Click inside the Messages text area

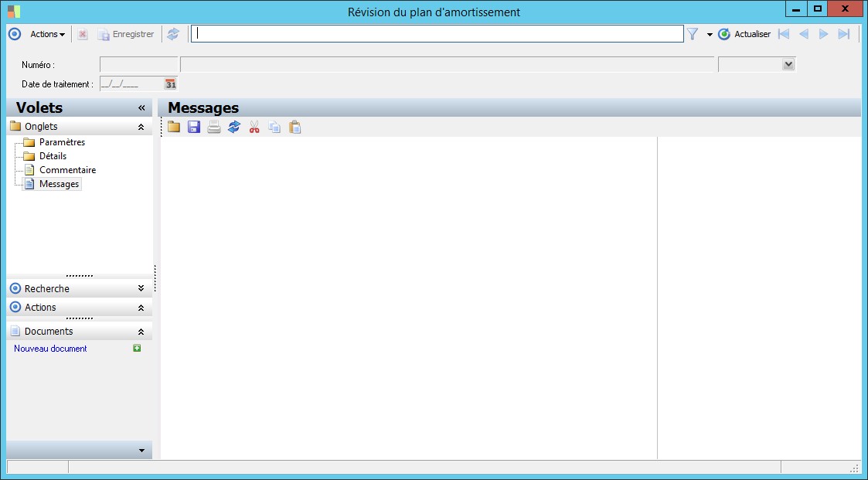(409, 298)
